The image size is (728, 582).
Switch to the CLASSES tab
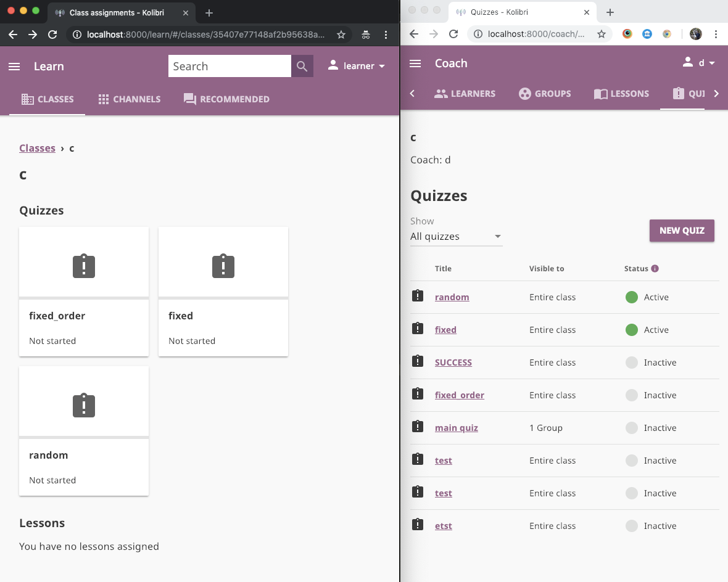click(x=48, y=99)
